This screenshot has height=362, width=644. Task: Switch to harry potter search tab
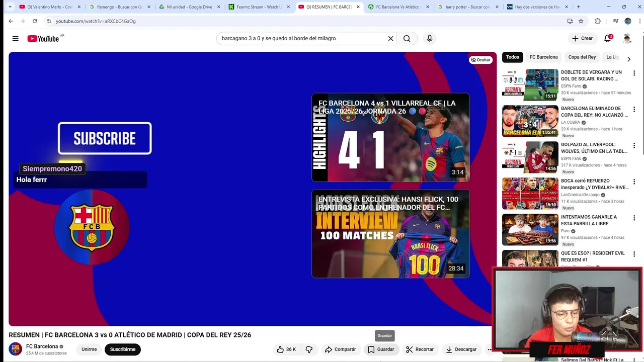467,7
